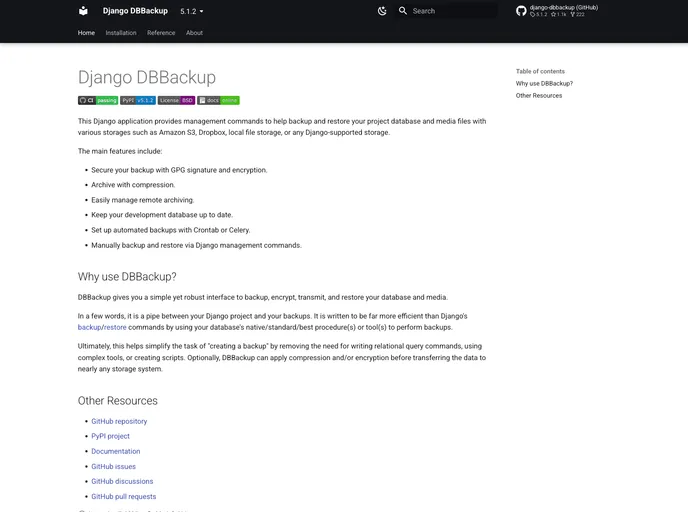
Task: Click the License BSD badge
Action: tap(176, 100)
